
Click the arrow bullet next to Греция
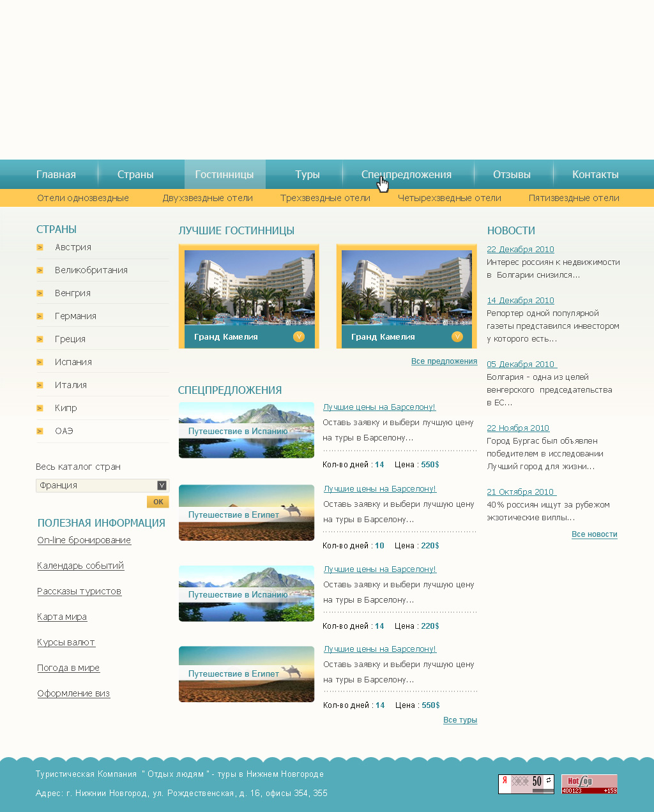tap(40, 340)
